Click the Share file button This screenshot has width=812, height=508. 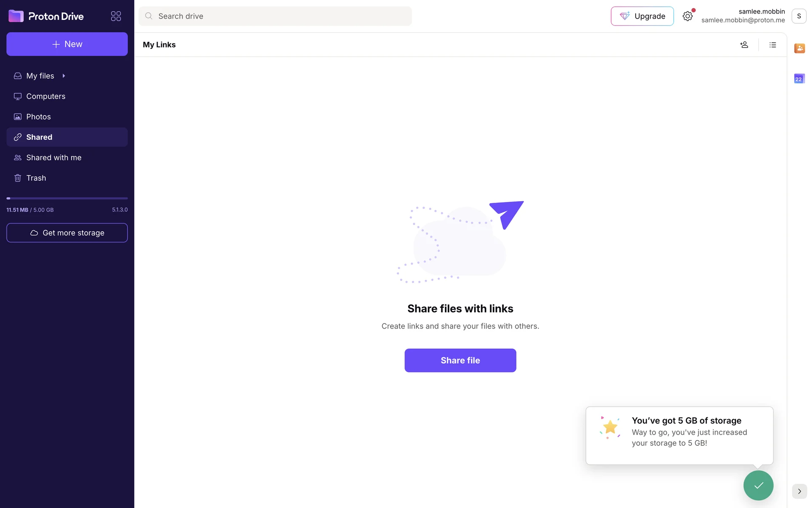click(x=460, y=360)
